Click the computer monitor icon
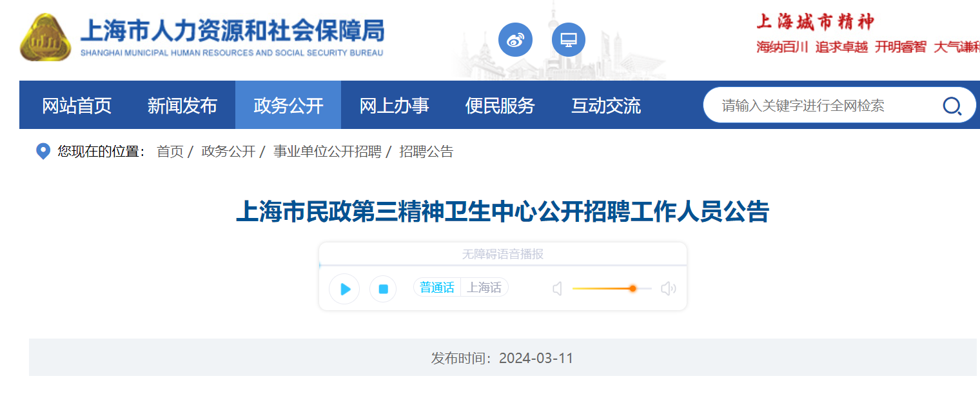Screen dimensions: 980x394 coord(568,40)
